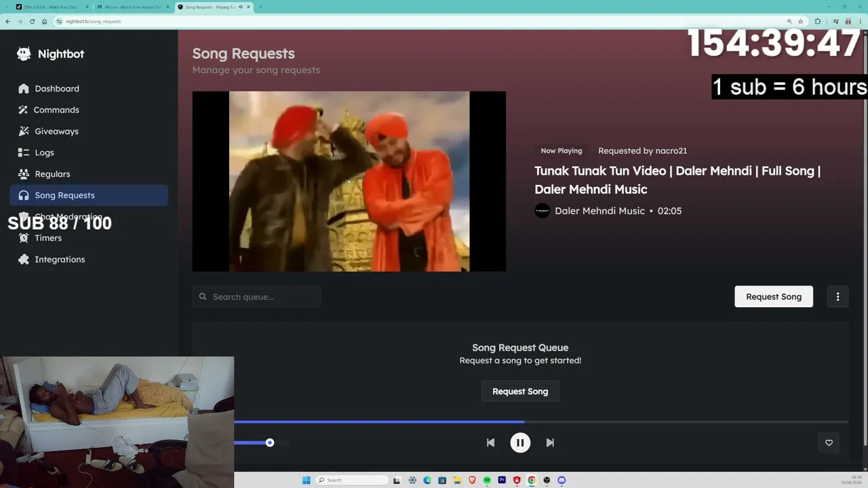868x488 pixels.
Task: Click the Regulars people icon
Action: [24, 174]
